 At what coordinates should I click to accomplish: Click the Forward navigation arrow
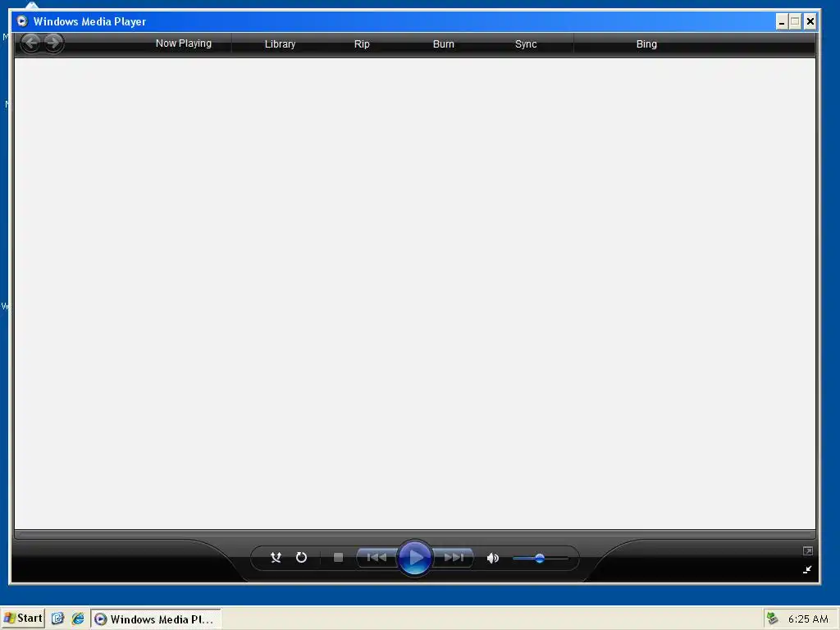point(53,43)
